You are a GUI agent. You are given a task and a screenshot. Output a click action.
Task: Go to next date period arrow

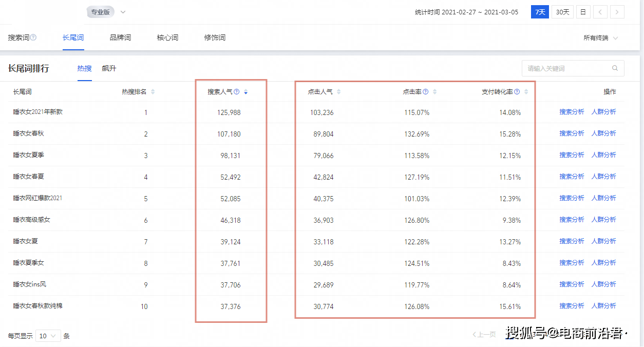[x=617, y=12]
